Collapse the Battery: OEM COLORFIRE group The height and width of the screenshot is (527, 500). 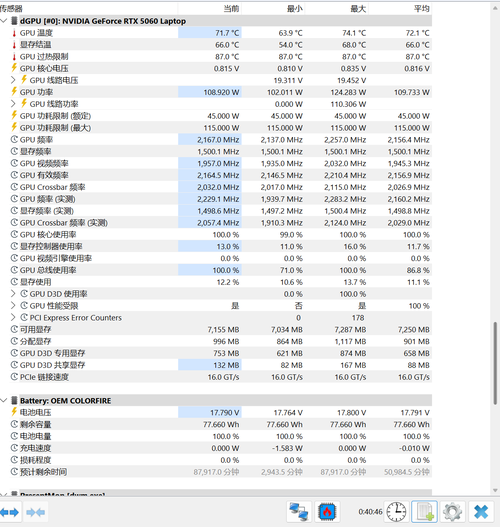(4, 400)
